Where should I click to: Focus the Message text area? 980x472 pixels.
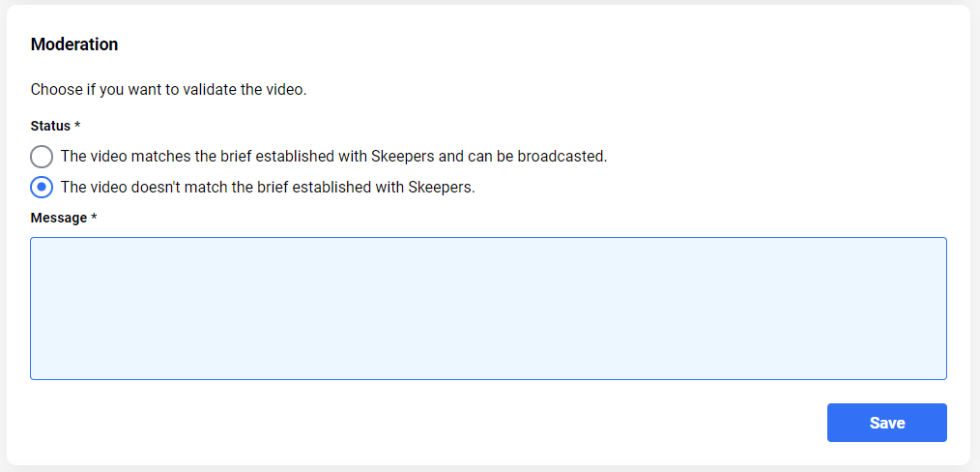pyautogui.click(x=488, y=309)
